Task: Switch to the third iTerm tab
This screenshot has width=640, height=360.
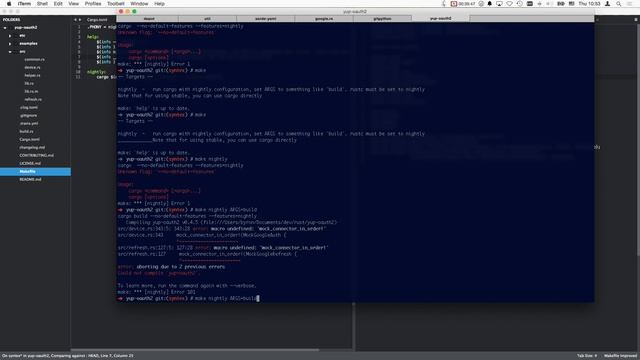Action: click(266, 18)
